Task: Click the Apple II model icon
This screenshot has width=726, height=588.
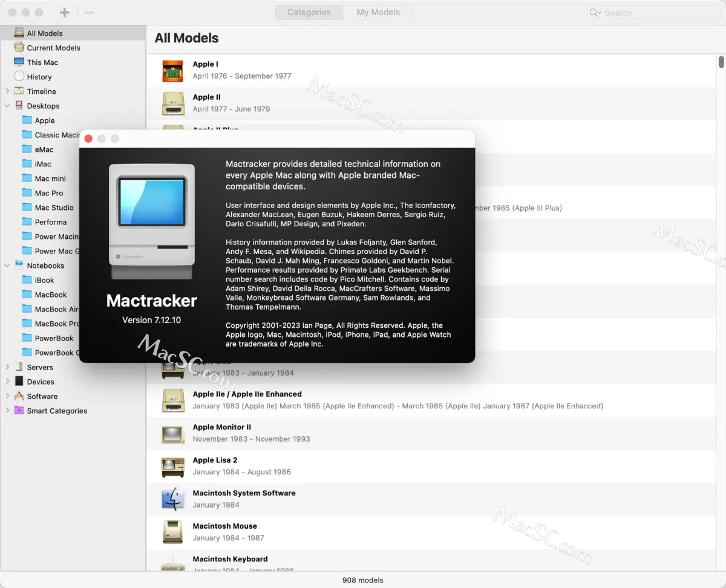Action: (173, 103)
